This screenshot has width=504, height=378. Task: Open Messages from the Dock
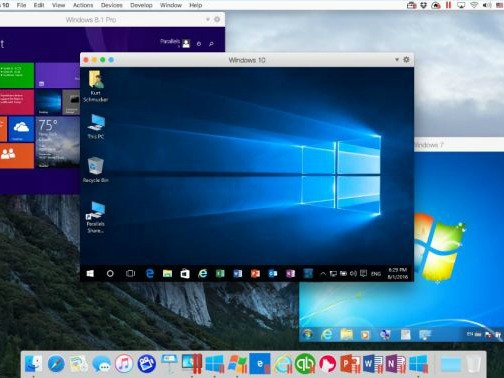tap(101, 364)
